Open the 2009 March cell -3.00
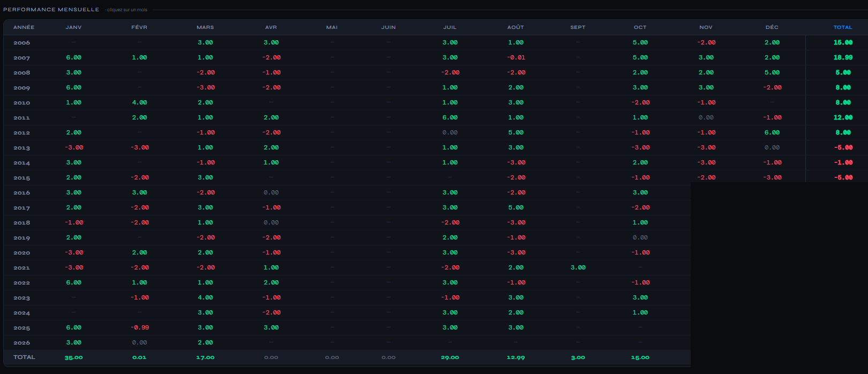The width and height of the screenshot is (868, 374). [205, 87]
